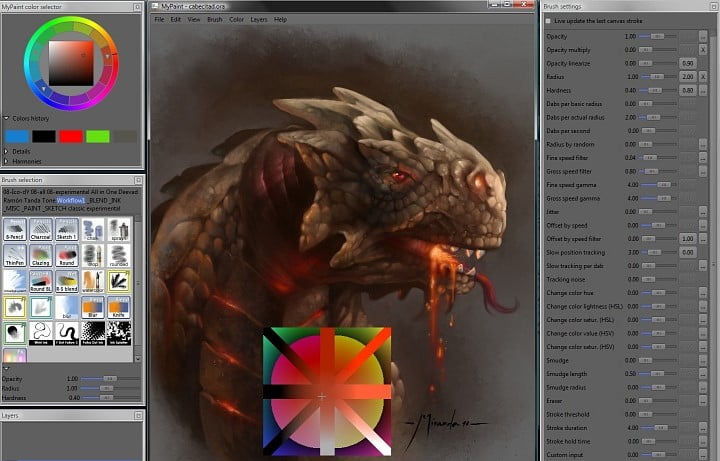Click the 2.00 button for Radius
The height and width of the screenshot is (461, 720).
tap(687, 77)
